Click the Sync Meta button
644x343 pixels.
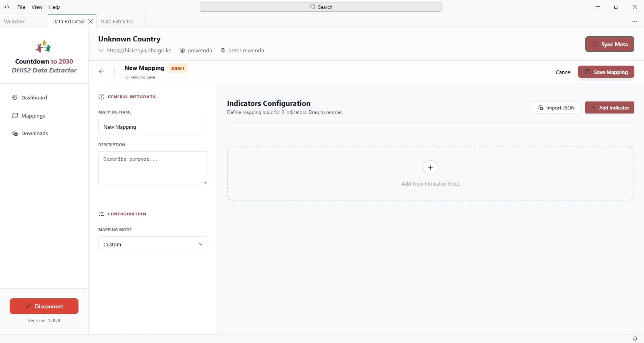tap(610, 44)
